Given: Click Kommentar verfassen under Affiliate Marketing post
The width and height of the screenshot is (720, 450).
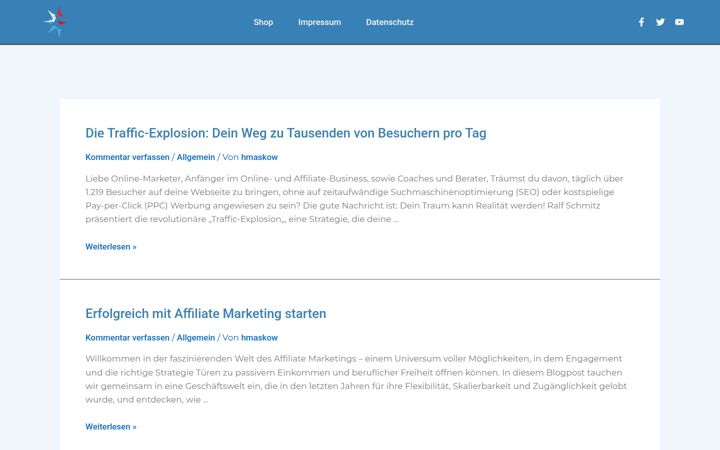Looking at the screenshot, I should coord(127,338).
